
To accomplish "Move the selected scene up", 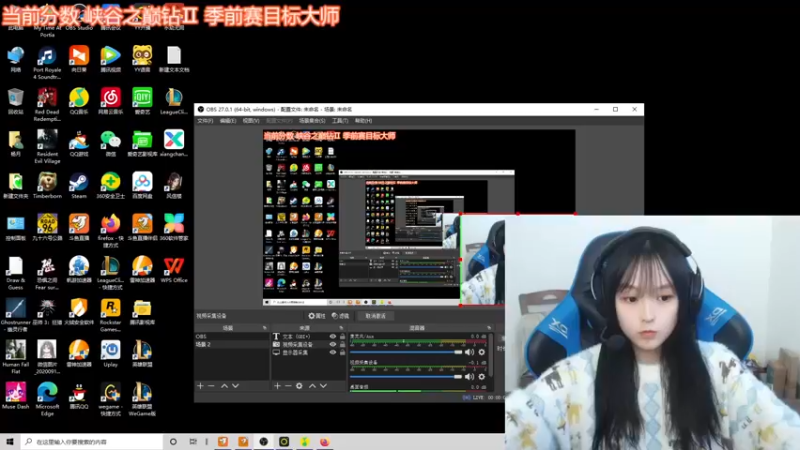I will (224, 386).
